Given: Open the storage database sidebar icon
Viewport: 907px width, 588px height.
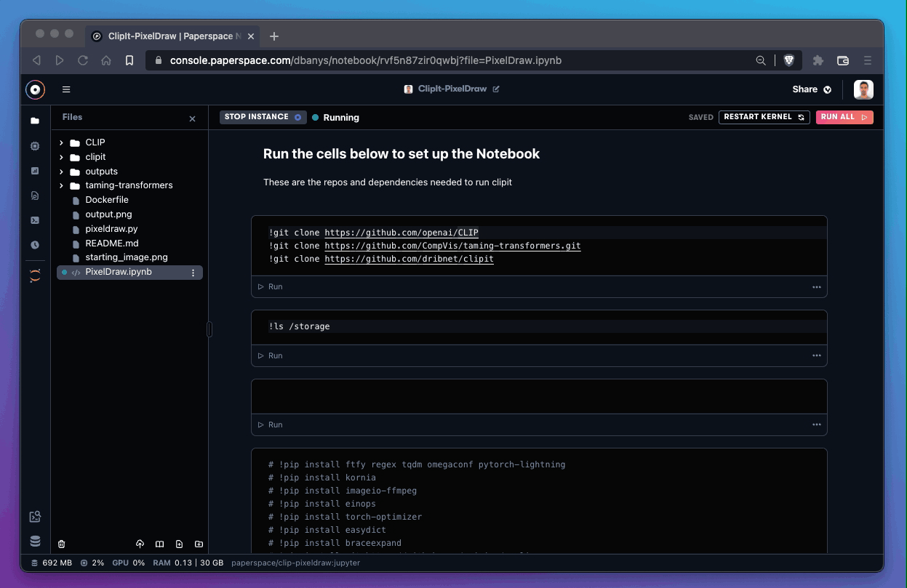Looking at the screenshot, I should (x=35, y=541).
